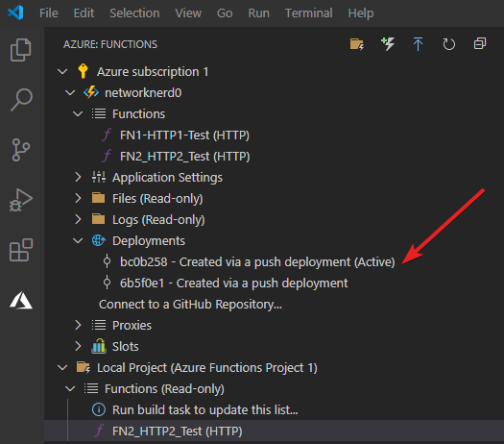Open the Run menu
Viewport: 504px width, 444px height.
(x=259, y=13)
